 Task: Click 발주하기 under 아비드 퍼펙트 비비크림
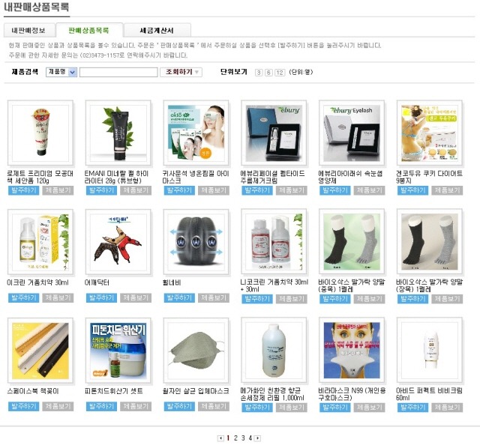pyautogui.click(x=412, y=408)
